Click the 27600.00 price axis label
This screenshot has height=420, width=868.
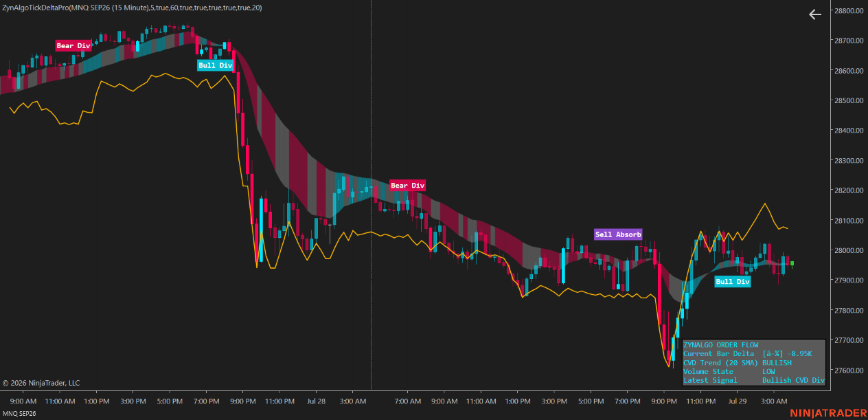847,371
